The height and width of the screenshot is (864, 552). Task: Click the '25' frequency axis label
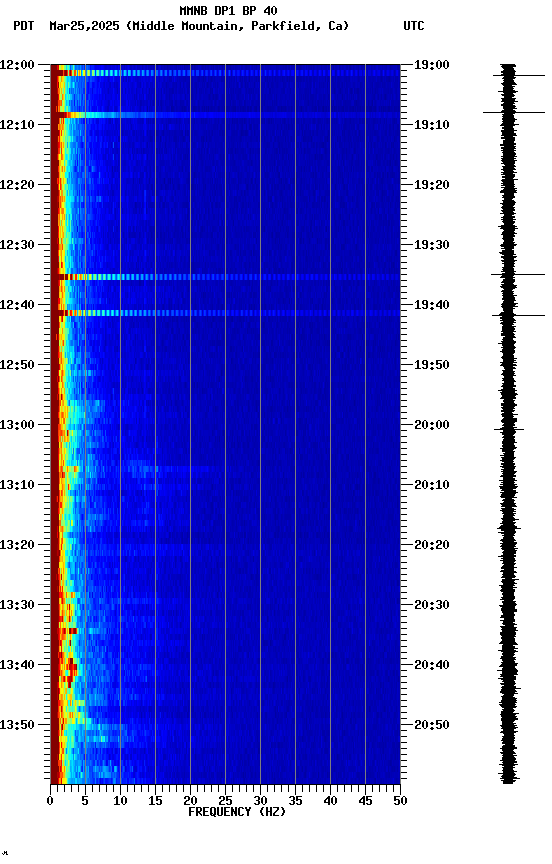(x=225, y=801)
